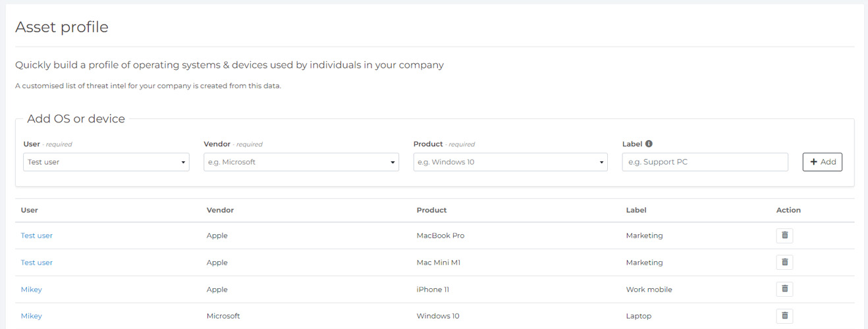Open Mikey link in Windows 10 row
The width and height of the screenshot is (868, 329).
pyautogui.click(x=32, y=316)
